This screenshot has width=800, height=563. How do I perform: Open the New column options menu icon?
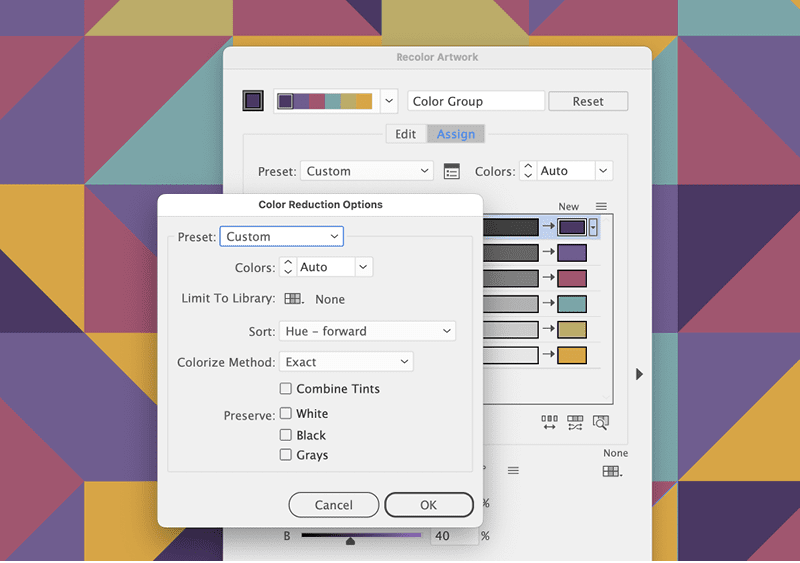coord(601,206)
